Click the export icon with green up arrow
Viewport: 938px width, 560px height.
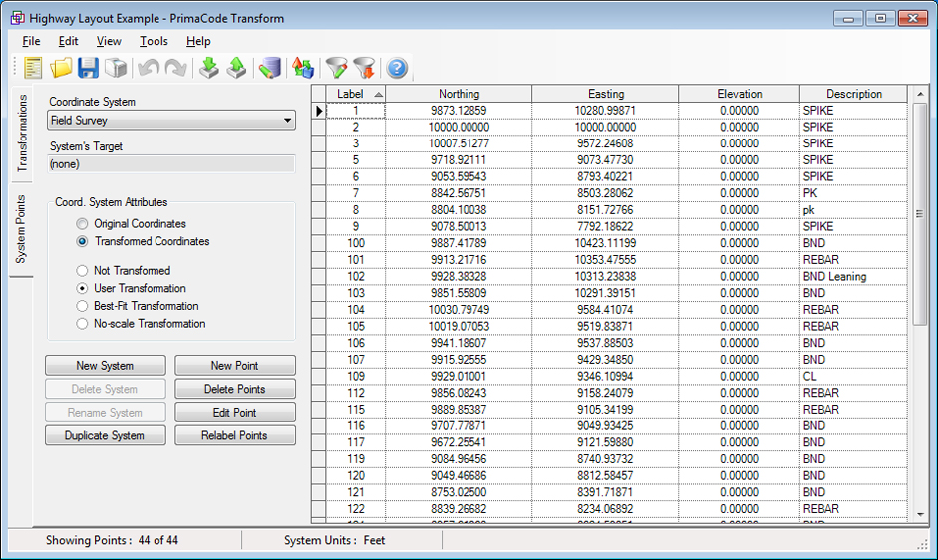click(x=236, y=68)
